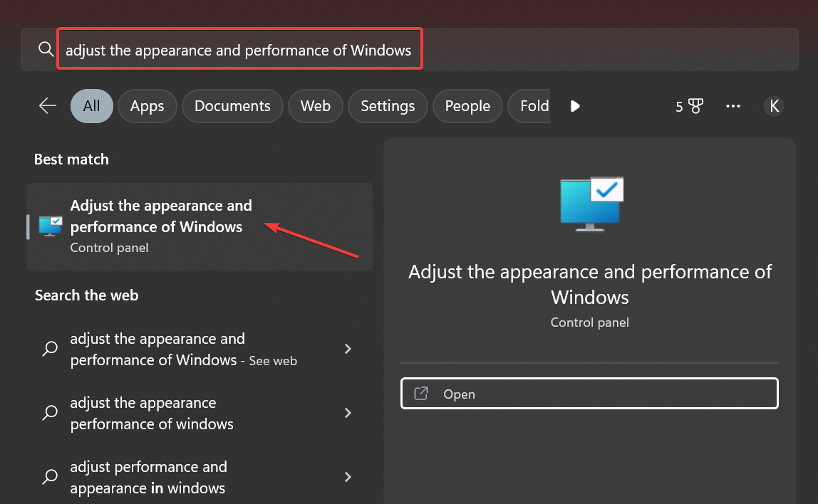The width and height of the screenshot is (818, 504).
Task: Open the K user account avatar
Action: coord(774,106)
